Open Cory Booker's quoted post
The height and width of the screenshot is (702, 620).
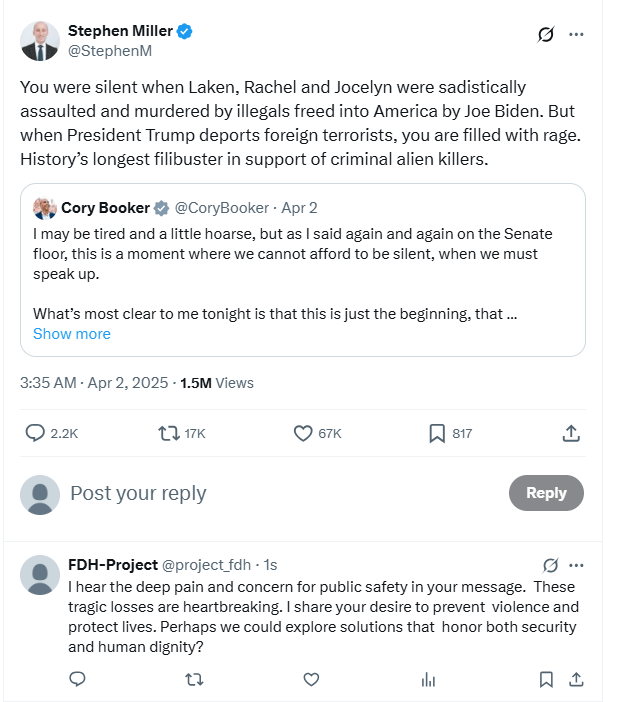(x=302, y=270)
